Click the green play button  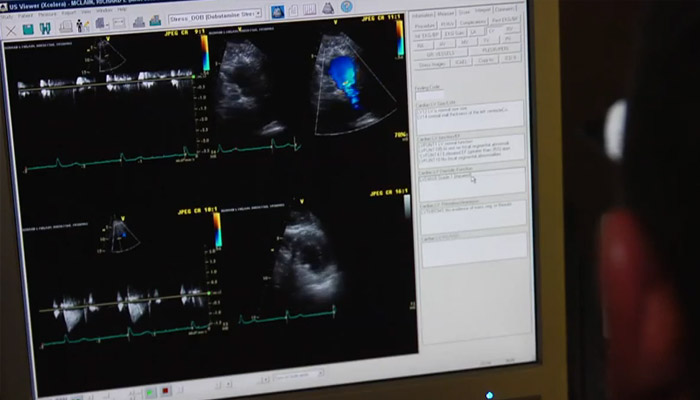(150, 392)
